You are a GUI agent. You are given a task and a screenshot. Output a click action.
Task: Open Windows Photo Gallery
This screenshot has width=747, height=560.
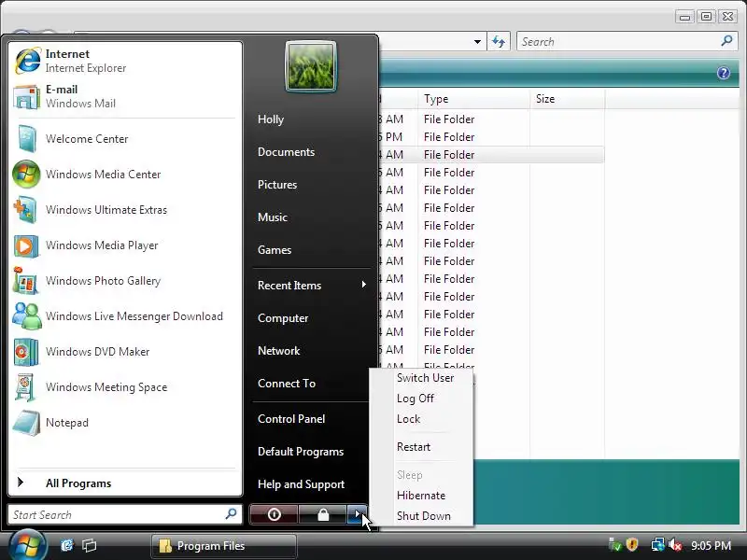point(125,281)
